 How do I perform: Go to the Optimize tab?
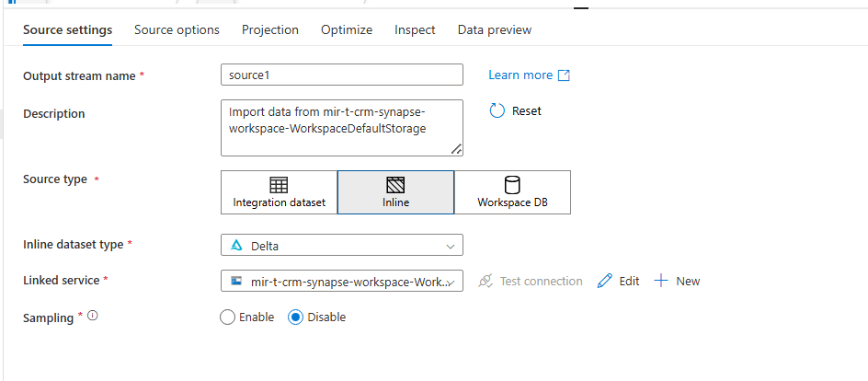pyautogui.click(x=347, y=29)
